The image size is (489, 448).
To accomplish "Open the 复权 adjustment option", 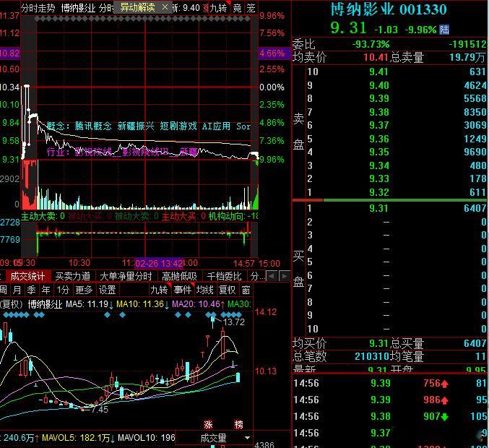I will click(x=228, y=290).
